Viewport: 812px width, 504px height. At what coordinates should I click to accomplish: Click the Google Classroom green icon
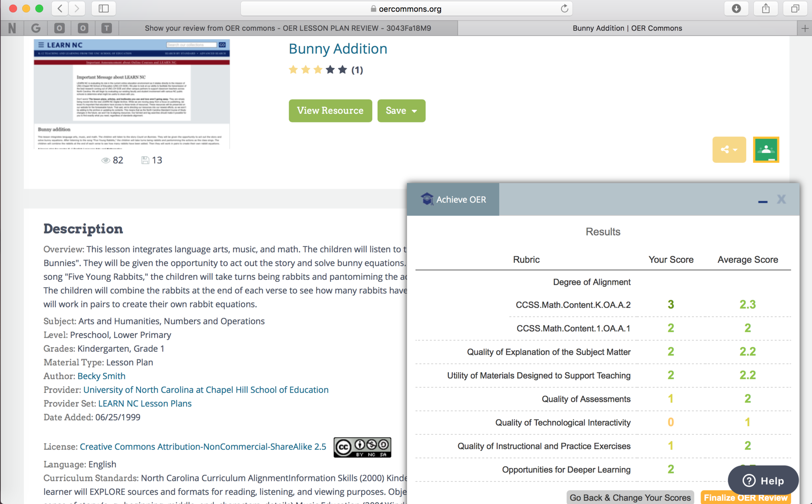click(766, 150)
